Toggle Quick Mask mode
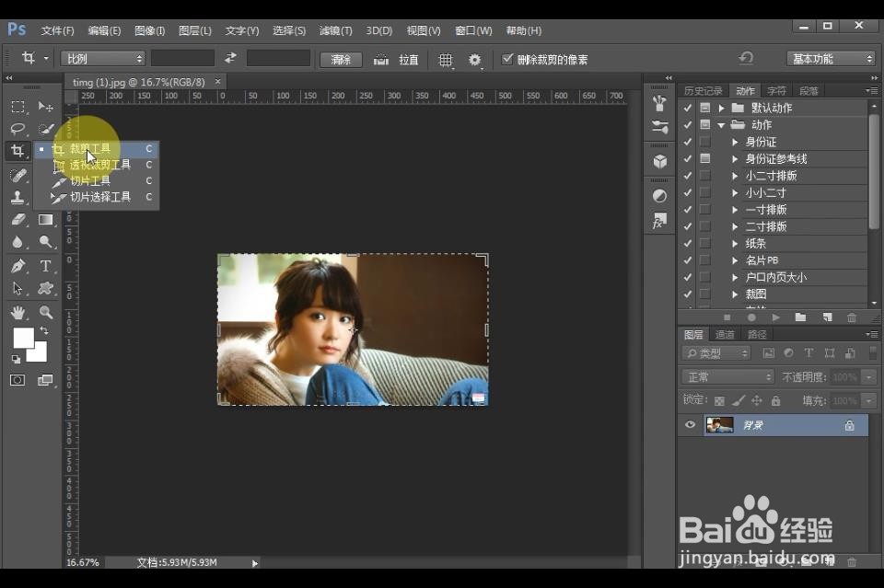This screenshot has height=588, width=884. point(17,380)
